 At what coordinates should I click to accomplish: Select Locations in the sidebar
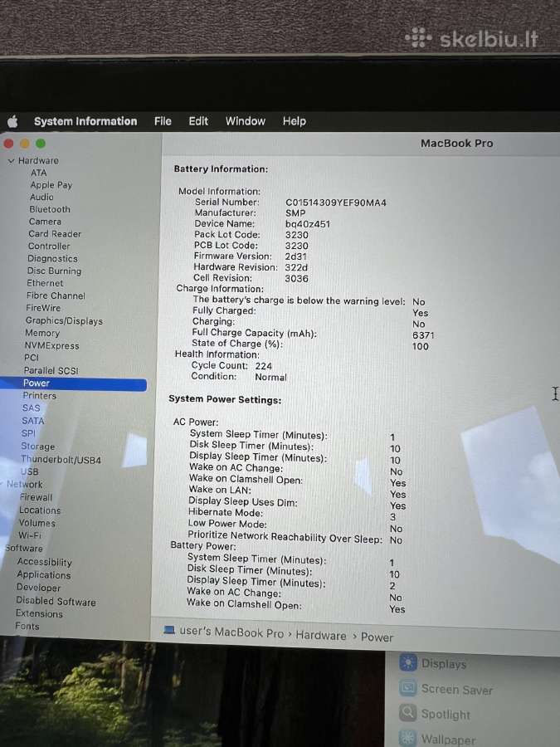[40, 510]
